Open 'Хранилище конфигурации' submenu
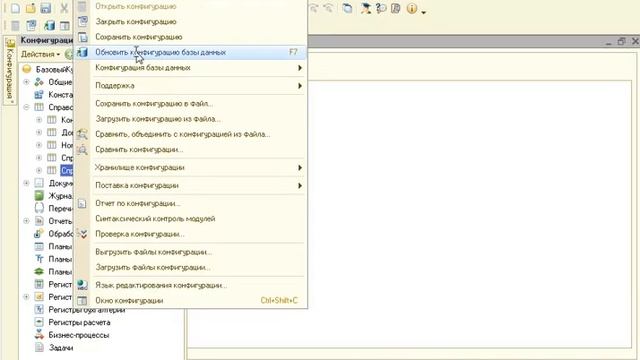The width and height of the screenshot is (640, 360). point(190,167)
